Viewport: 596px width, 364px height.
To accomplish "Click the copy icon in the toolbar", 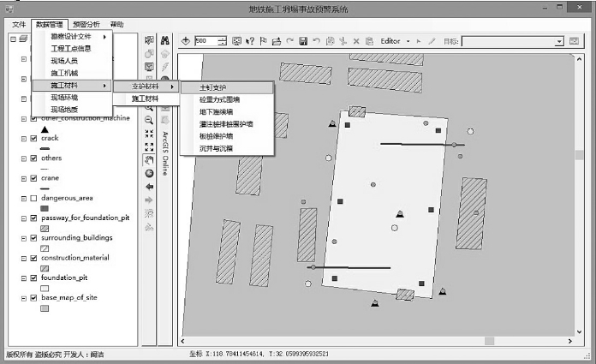I will 330,41.
